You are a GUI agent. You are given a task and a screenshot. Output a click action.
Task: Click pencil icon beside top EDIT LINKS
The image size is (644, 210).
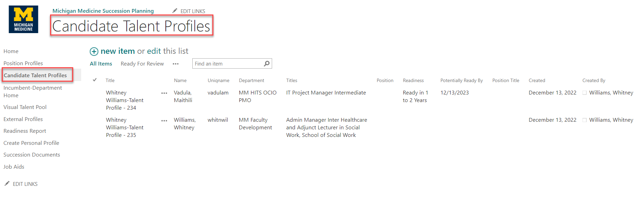pos(175,11)
